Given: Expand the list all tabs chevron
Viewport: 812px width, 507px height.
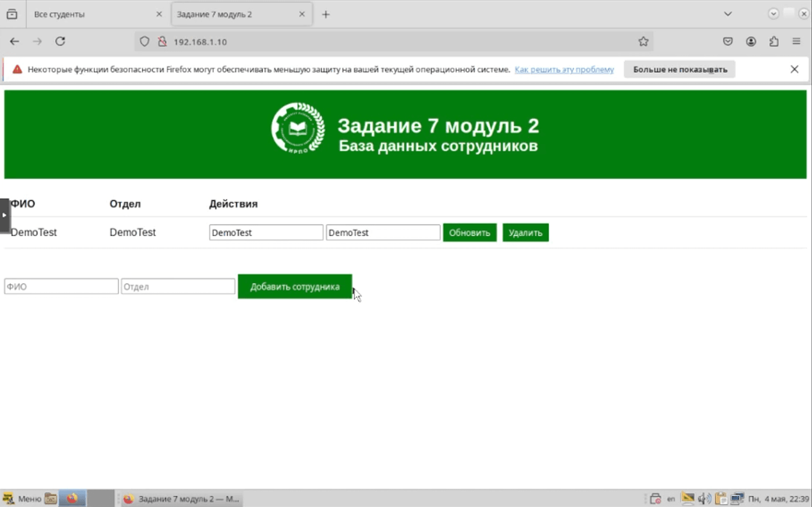Looking at the screenshot, I should [728, 14].
